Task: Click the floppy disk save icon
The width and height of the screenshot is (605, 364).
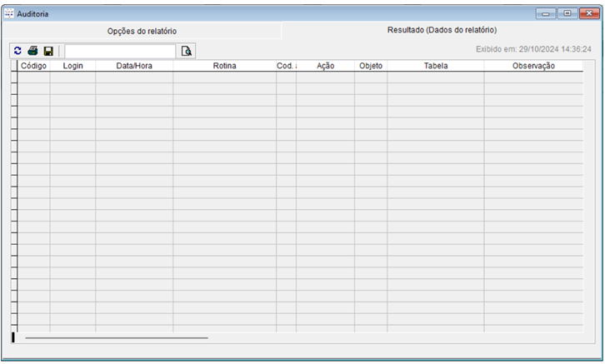Action: [48, 51]
